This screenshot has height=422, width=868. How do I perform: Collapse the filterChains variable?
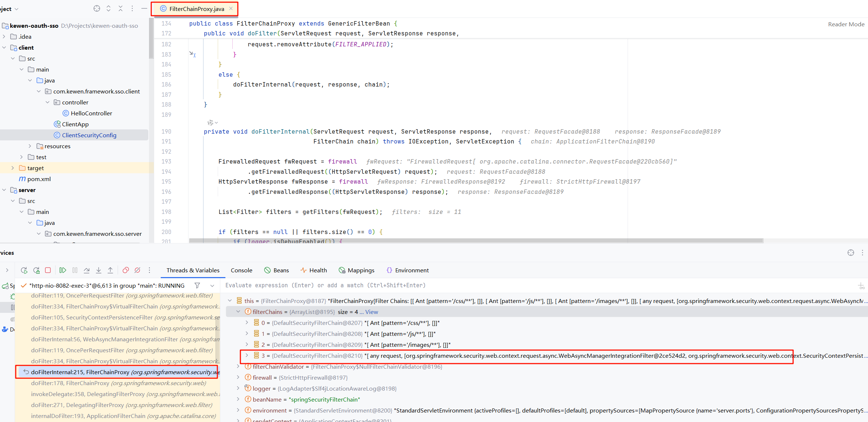point(238,312)
